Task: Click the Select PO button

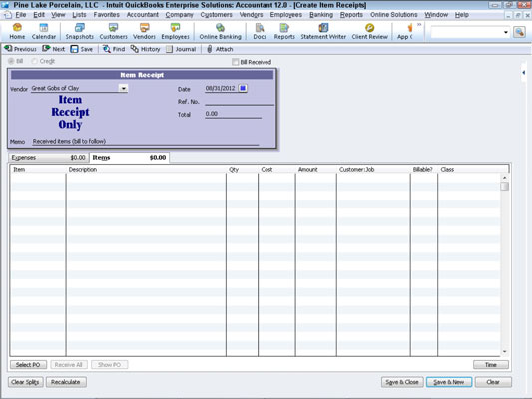Action: [28, 365]
